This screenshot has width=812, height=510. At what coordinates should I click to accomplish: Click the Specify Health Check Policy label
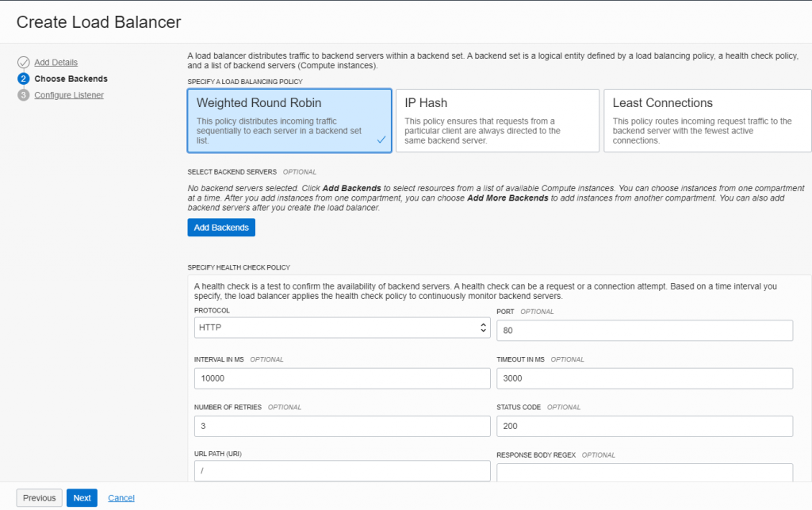[x=239, y=267]
